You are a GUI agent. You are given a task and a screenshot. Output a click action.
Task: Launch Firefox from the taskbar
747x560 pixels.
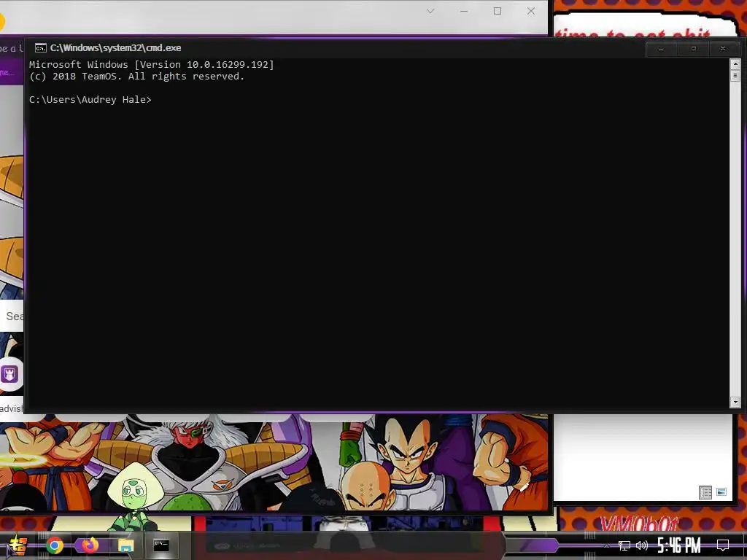click(x=89, y=545)
